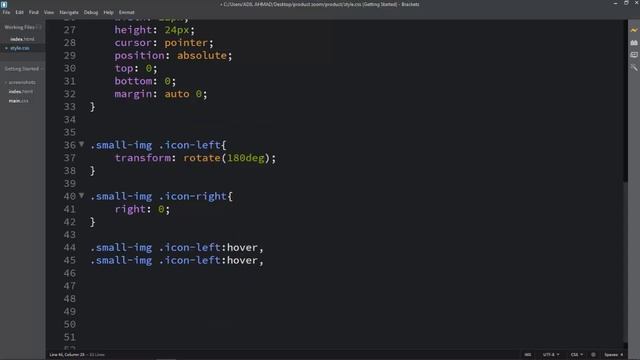The height and width of the screenshot is (360, 640).
Task: Minimize the Brackets window
Action: 615,3
